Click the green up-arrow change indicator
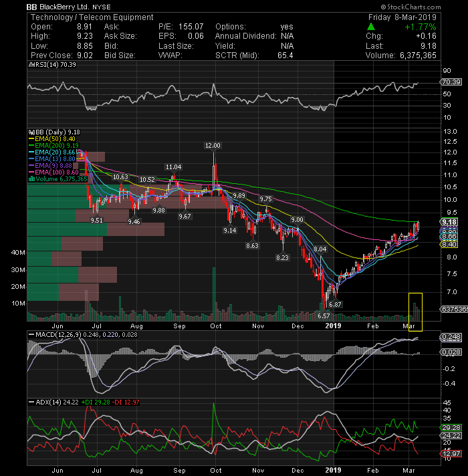 [371, 27]
